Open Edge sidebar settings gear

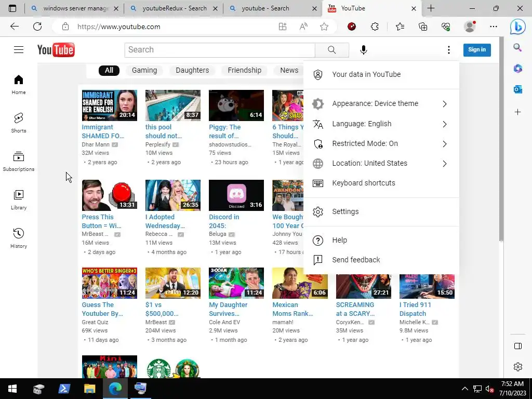point(518,367)
